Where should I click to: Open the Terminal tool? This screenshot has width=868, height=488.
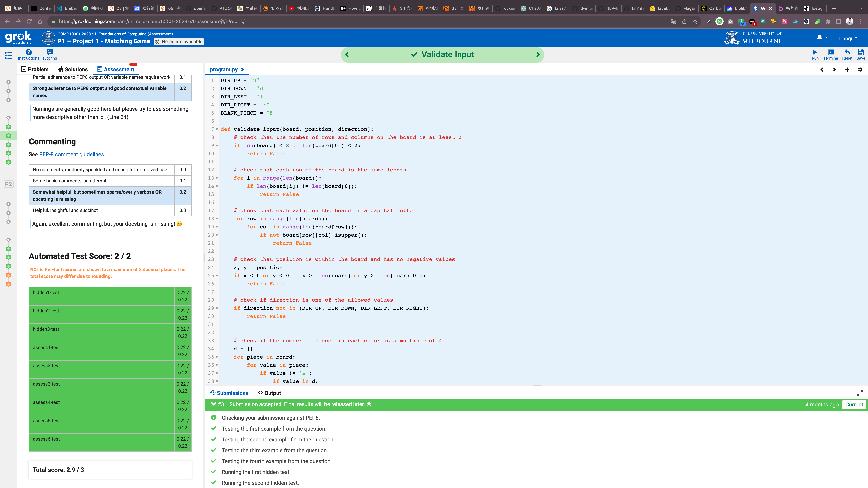click(x=831, y=55)
